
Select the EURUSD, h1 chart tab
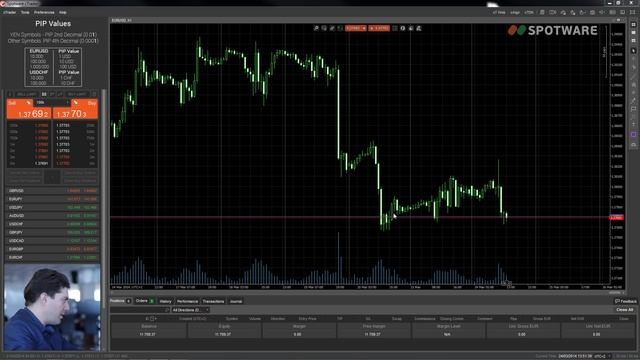(x=122, y=20)
